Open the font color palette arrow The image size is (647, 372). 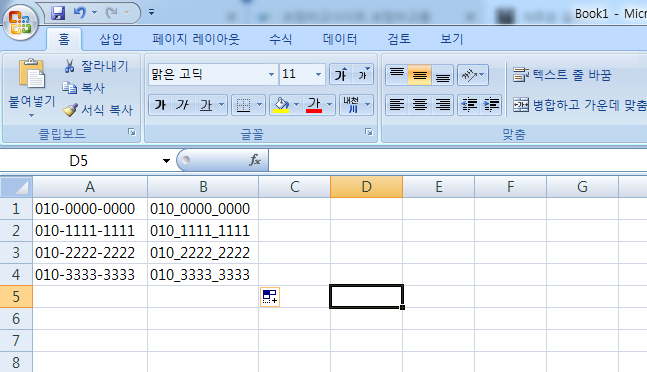pyautogui.click(x=329, y=105)
